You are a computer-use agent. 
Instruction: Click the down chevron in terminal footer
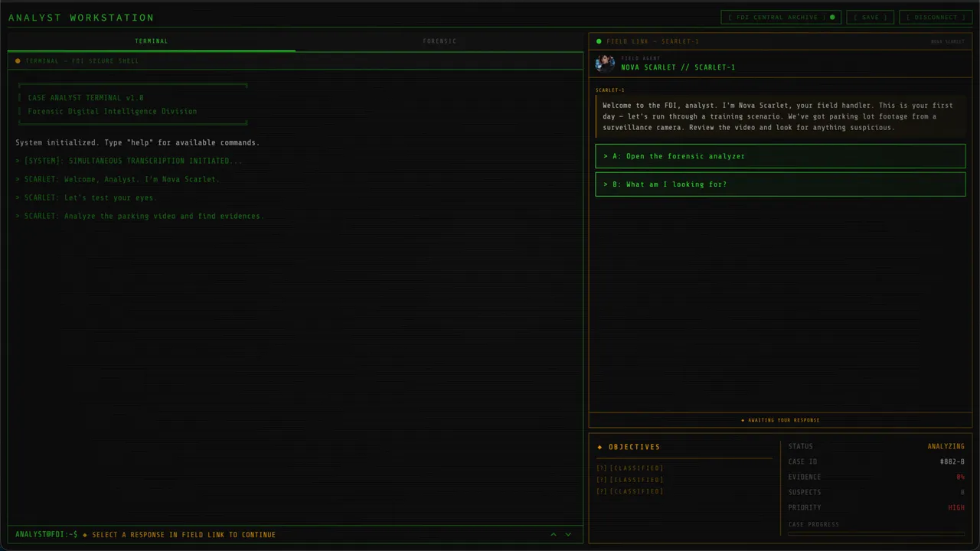click(x=568, y=534)
